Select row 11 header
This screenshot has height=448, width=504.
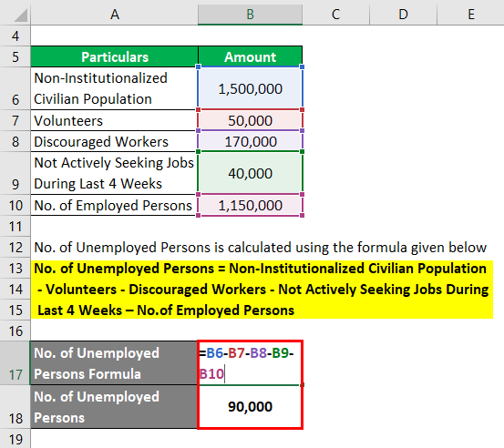15,226
